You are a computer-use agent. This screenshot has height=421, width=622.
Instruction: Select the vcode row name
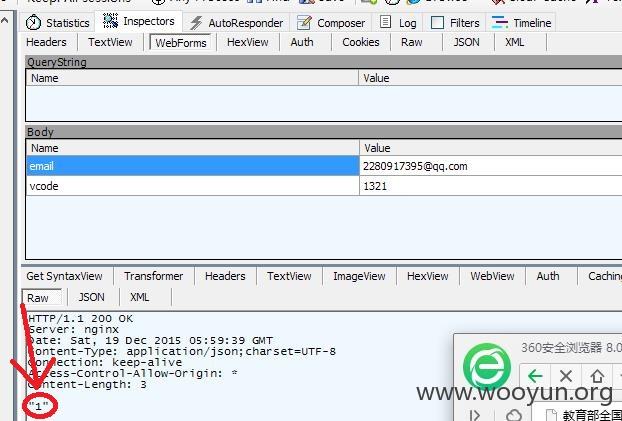pyautogui.click(x=193, y=186)
